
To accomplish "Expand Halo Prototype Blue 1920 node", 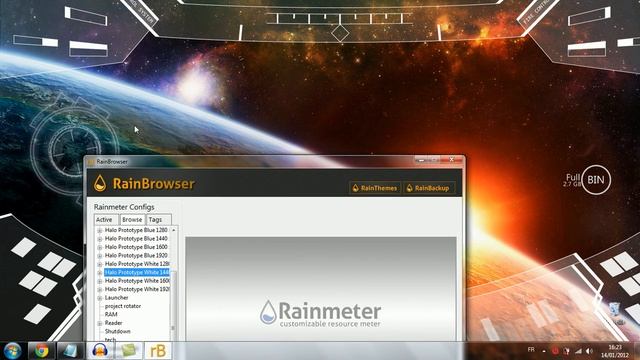I will 100,256.
